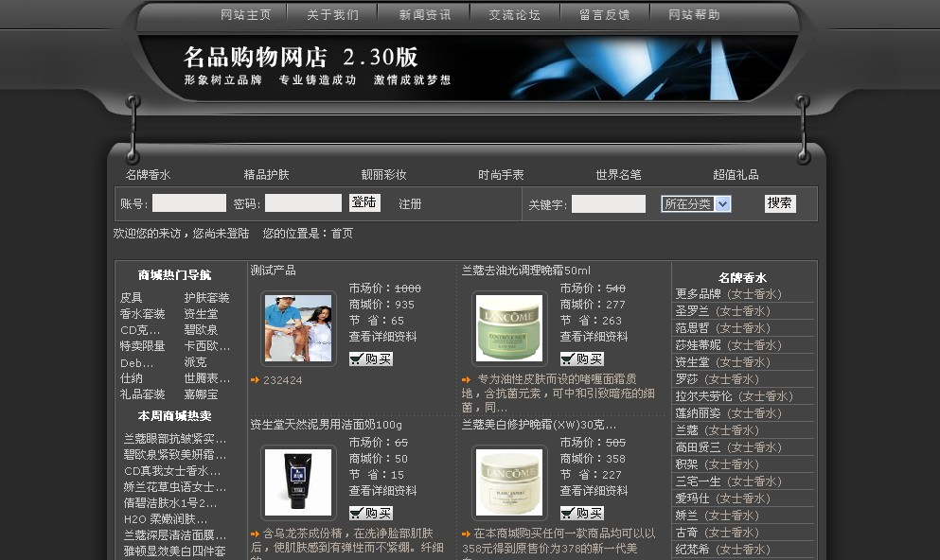Open the black cleanser tube thumbnail
This screenshot has width=940, height=560.
click(x=298, y=482)
